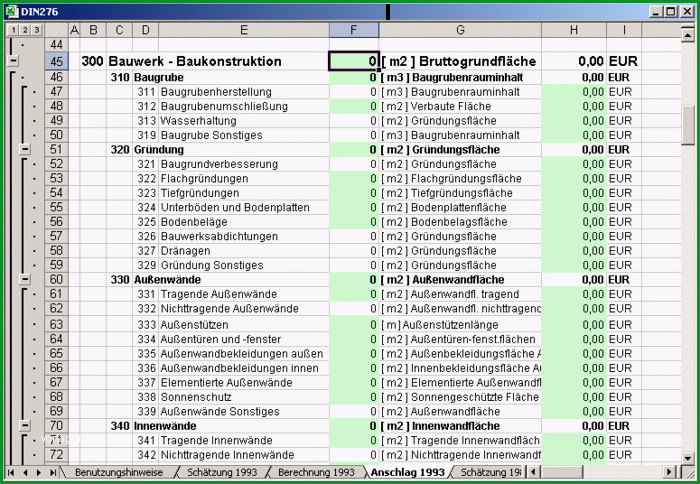Switch to Schätzung 1993 sheet tab

(x=222, y=472)
